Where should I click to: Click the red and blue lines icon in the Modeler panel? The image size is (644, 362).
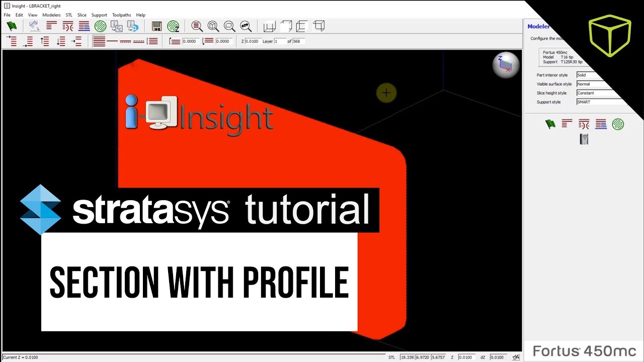point(601,124)
